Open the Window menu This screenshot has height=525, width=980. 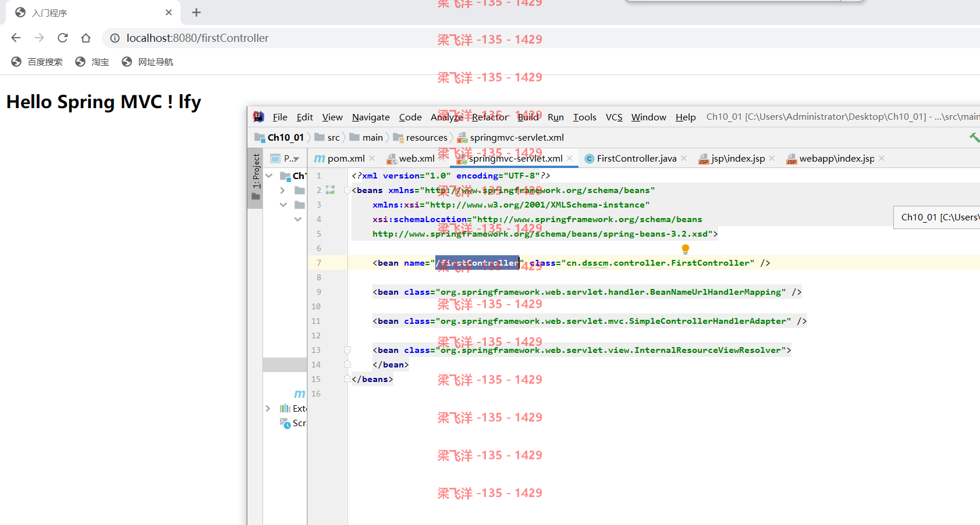648,117
